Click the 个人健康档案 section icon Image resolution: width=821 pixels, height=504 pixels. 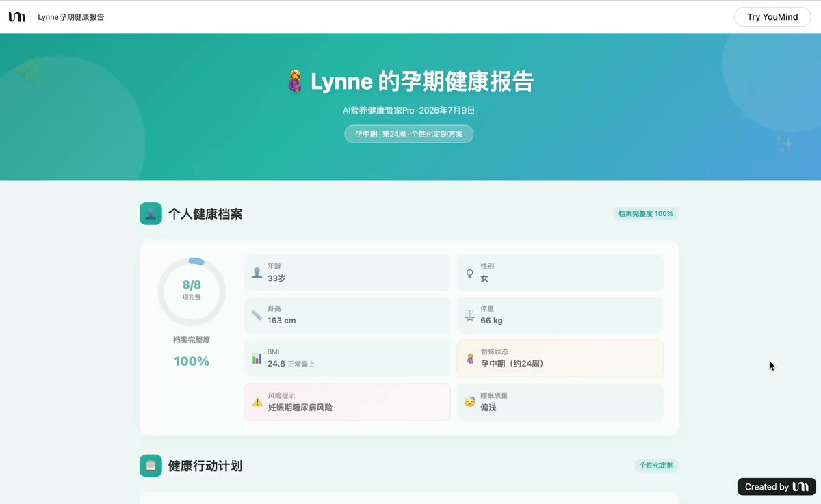click(x=151, y=214)
